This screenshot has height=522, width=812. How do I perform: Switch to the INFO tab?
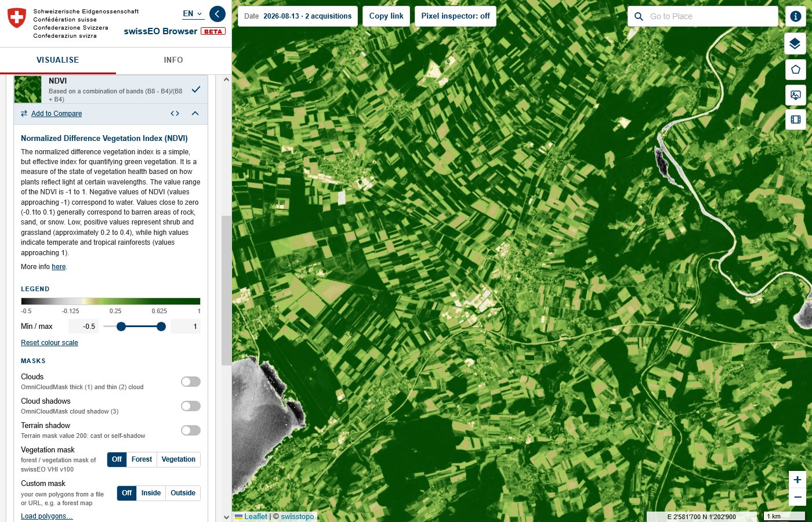(x=173, y=60)
